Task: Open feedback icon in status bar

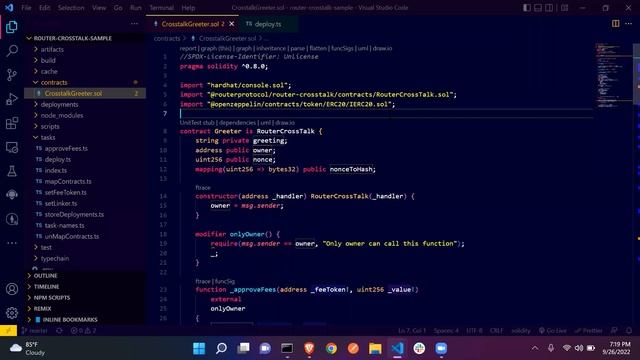Action: pos(614,331)
